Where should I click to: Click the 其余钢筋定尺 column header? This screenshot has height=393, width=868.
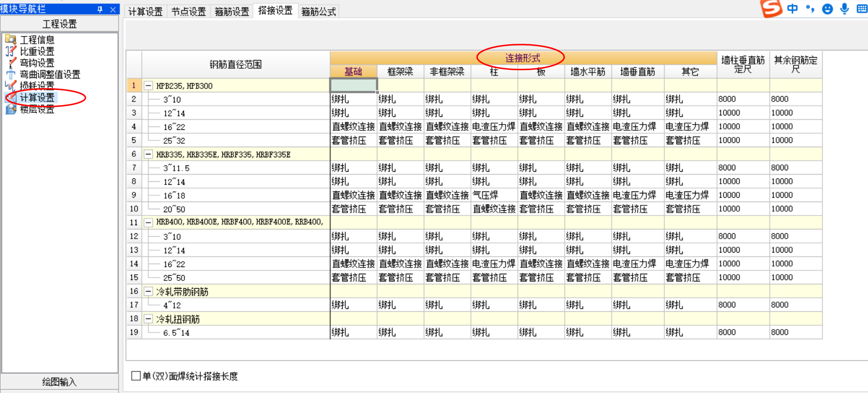[x=796, y=64]
